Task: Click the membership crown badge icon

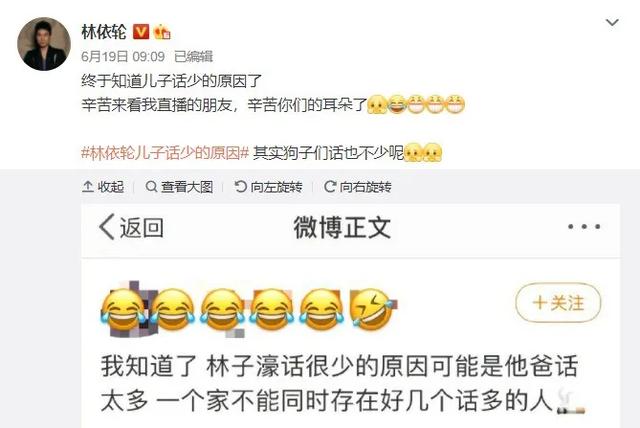Action: click(x=162, y=31)
